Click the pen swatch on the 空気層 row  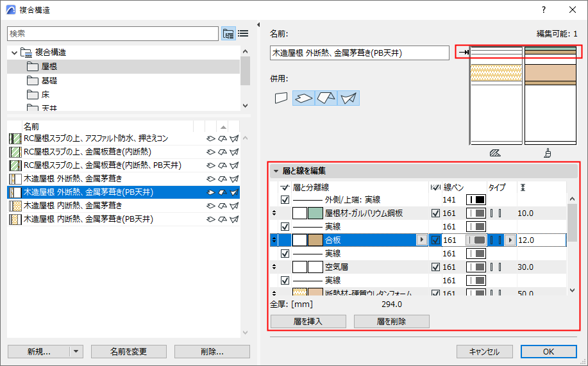coord(476,267)
